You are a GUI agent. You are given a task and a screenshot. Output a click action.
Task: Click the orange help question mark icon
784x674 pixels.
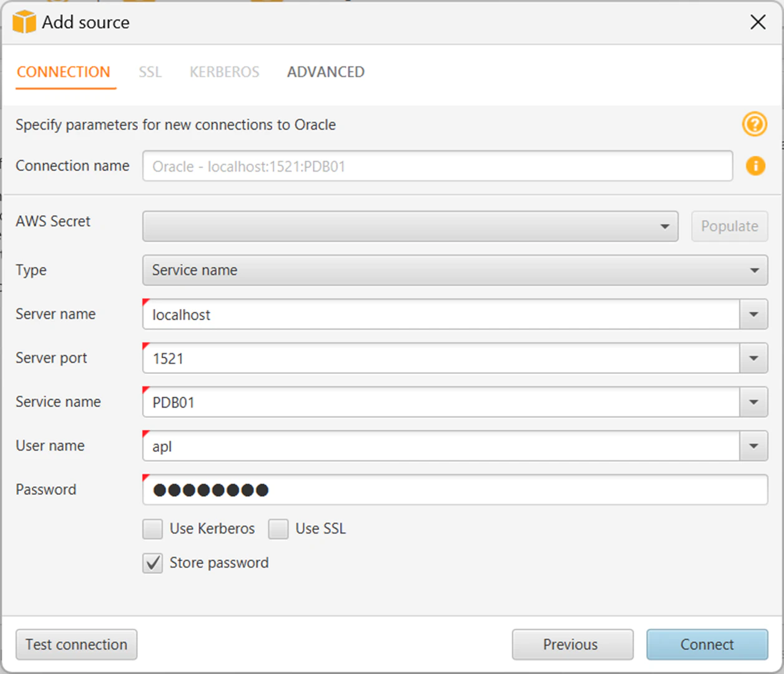click(755, 124)
